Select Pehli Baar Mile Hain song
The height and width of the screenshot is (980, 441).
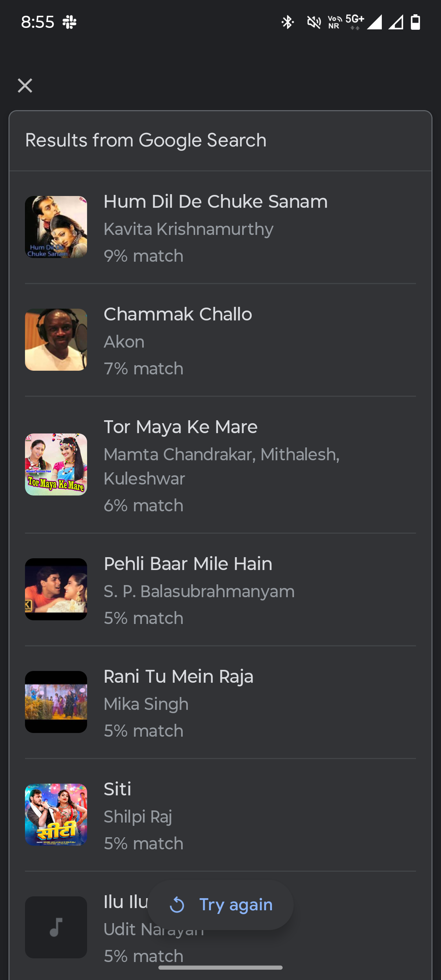tap(188, 564)
